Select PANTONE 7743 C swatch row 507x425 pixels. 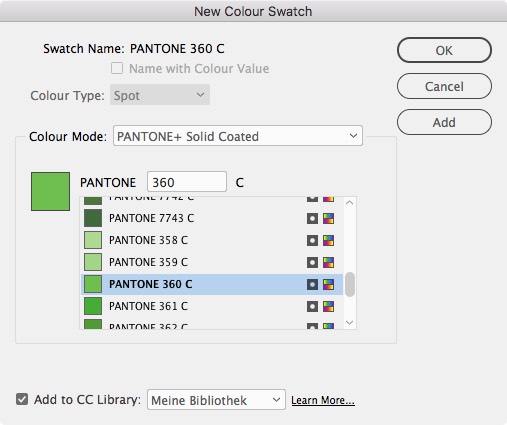(212, 218)
